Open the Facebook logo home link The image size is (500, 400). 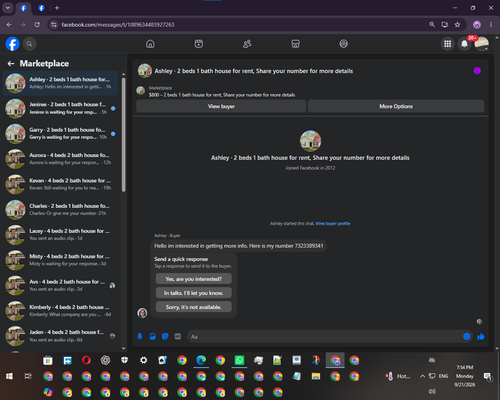13,44
